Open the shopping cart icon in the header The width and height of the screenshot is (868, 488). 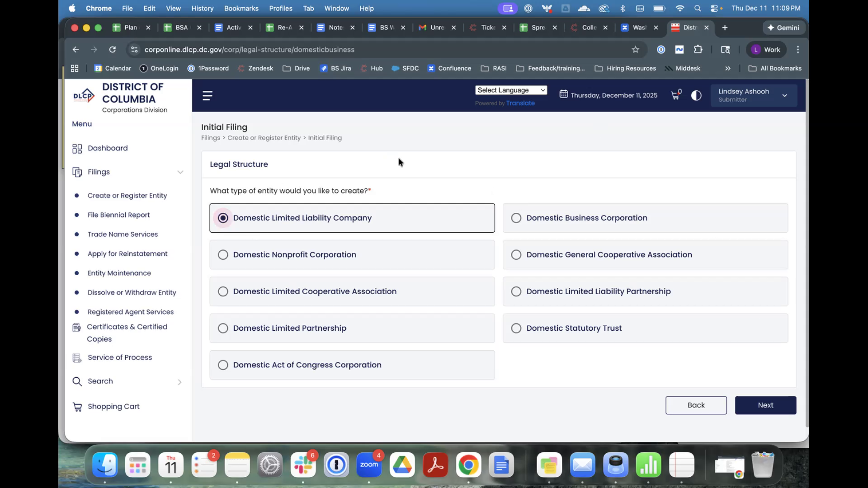click(675, 95)
